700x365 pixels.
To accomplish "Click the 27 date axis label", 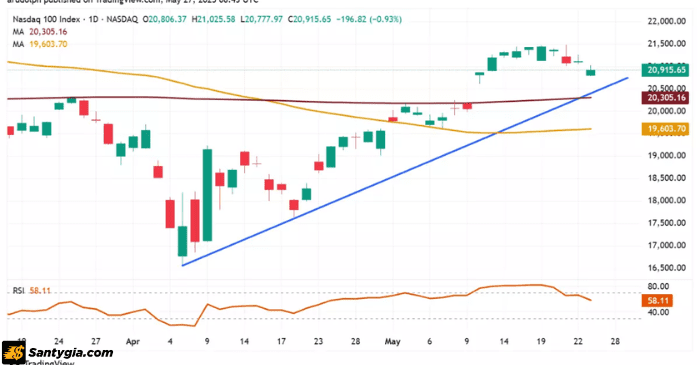I will [96, 341].
